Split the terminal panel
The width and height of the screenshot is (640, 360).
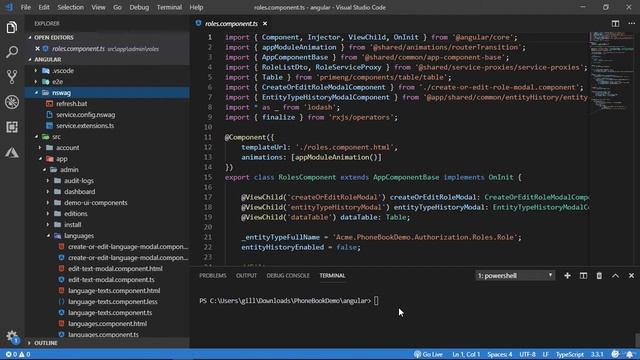click(x=583, y=276)
